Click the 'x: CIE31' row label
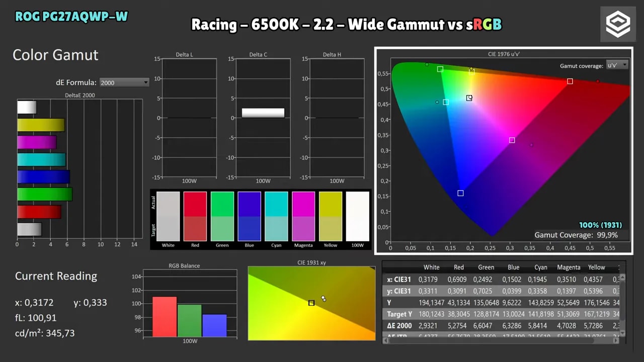Screen dimensions: 644x362 click(x=399, y=280)
